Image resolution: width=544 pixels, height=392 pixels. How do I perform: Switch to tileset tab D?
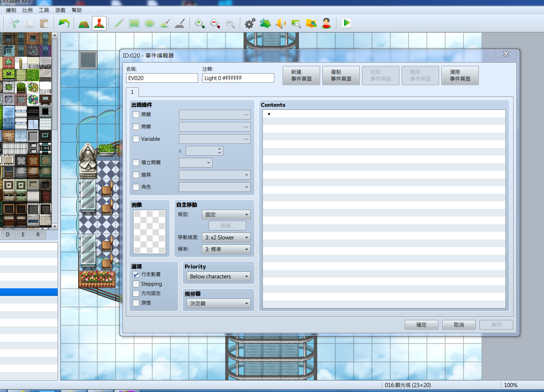[8, 235]
